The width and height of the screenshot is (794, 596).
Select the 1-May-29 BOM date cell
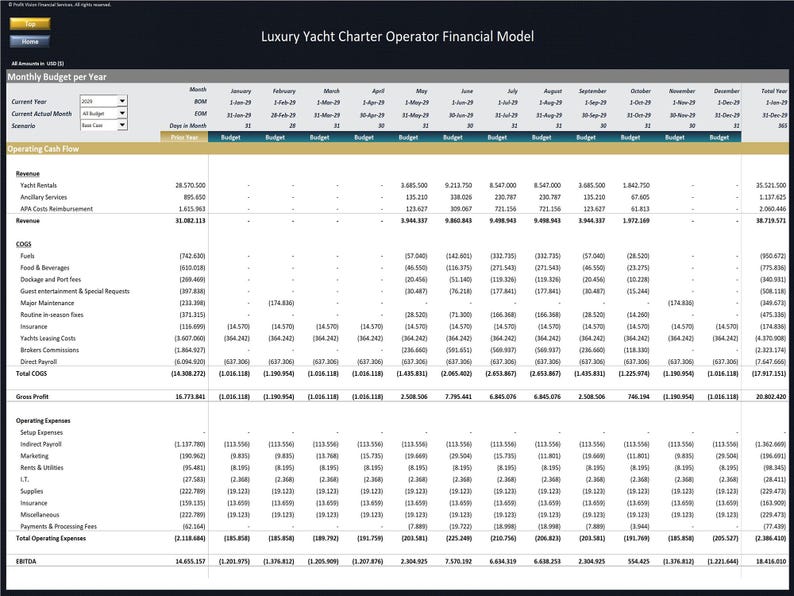point(415,103)
